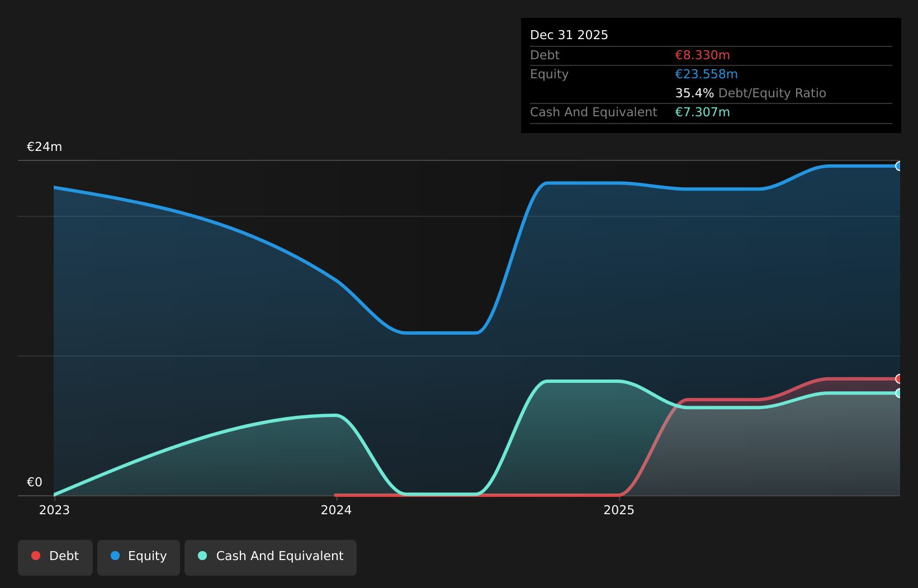
Task: Toggle the Equity legend button
Action: [139, 557]
